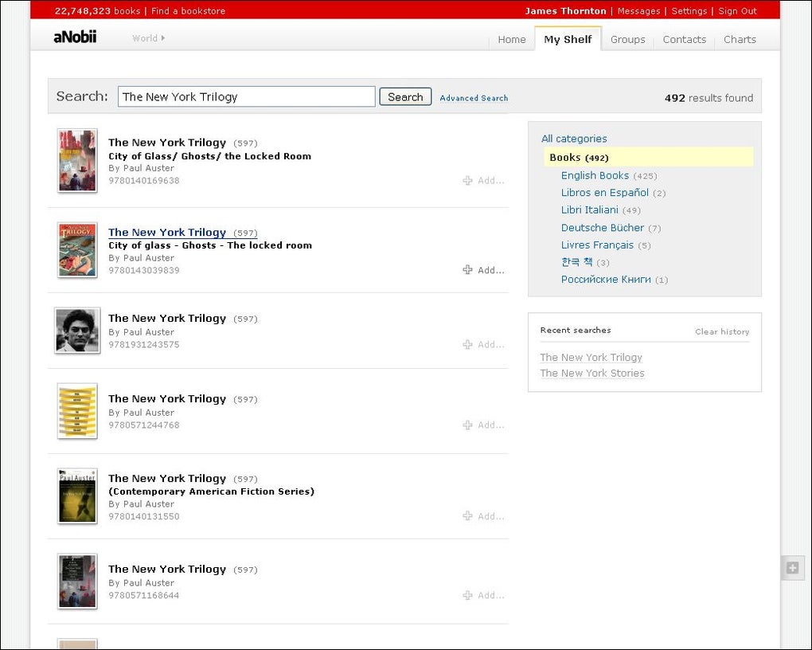Open Advanced Search link
Viewport: 812px width, 650px height.
(474, 98)
